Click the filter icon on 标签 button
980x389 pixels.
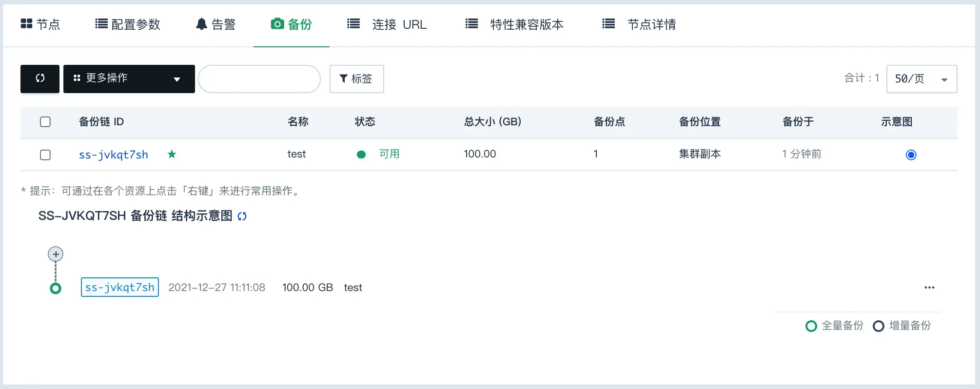pyautogui.click(x=344, y=78)
